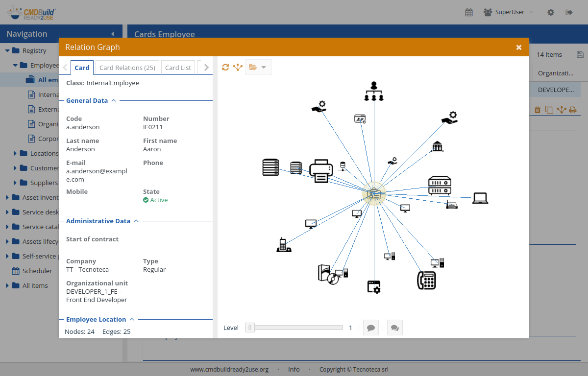The width and height of the screenshot is (588, 376).
Task: Switch to the Card List tab
Action: (x=178, y=68)
